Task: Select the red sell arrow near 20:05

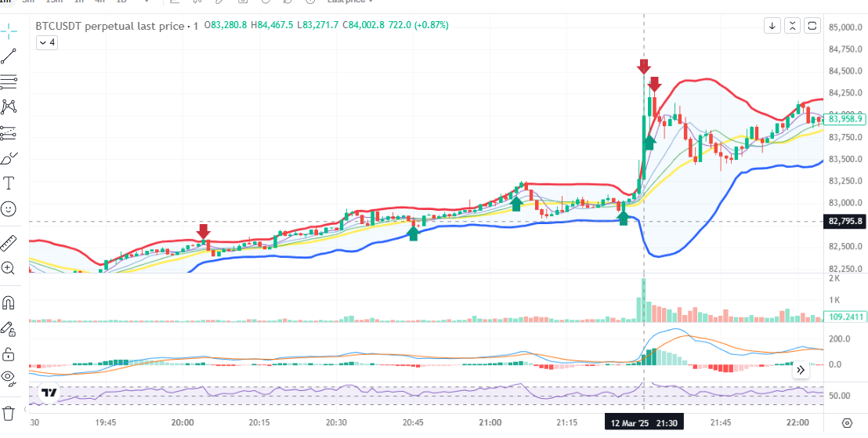Action: coord(203,231)
